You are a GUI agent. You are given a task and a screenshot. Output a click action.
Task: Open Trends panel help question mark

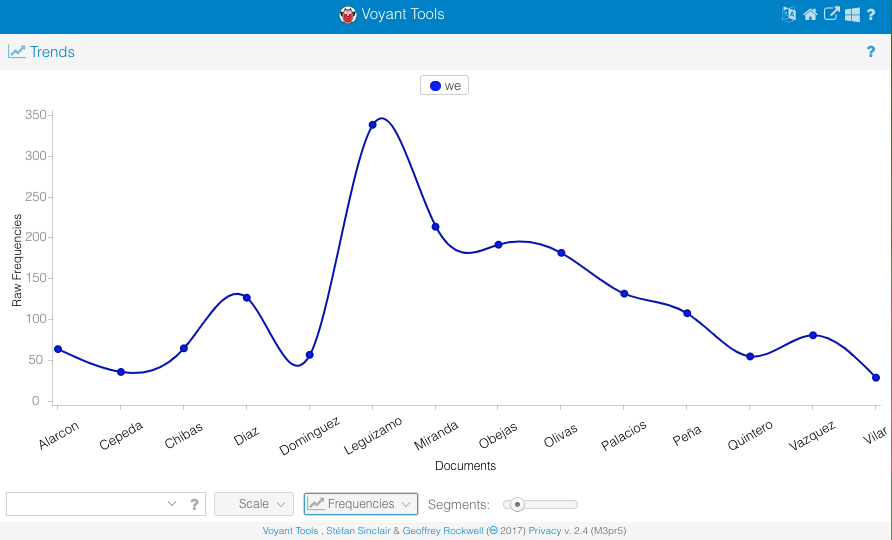tap(870, 52)
